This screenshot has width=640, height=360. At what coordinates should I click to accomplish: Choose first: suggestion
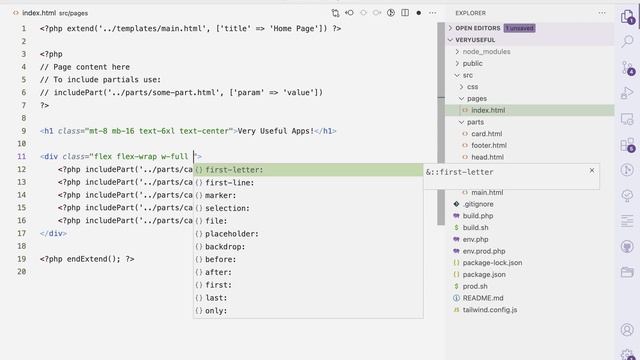coord(308,285)
